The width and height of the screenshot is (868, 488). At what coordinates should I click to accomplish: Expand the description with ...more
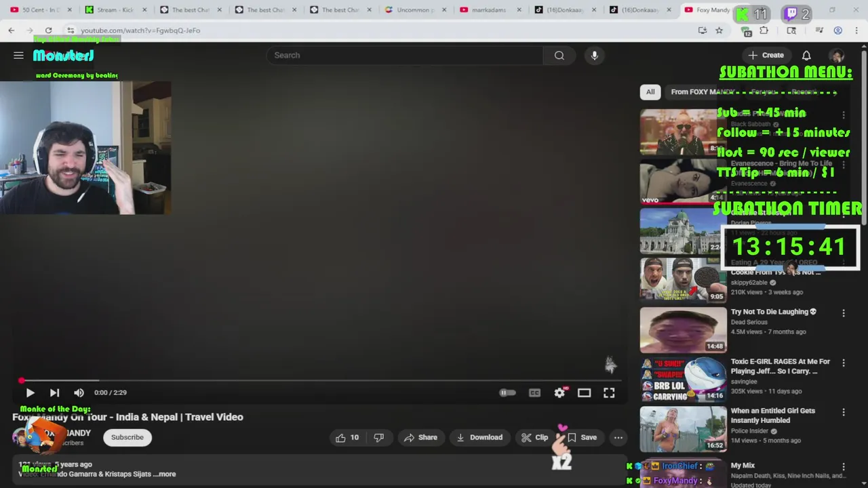coord(167,474)
